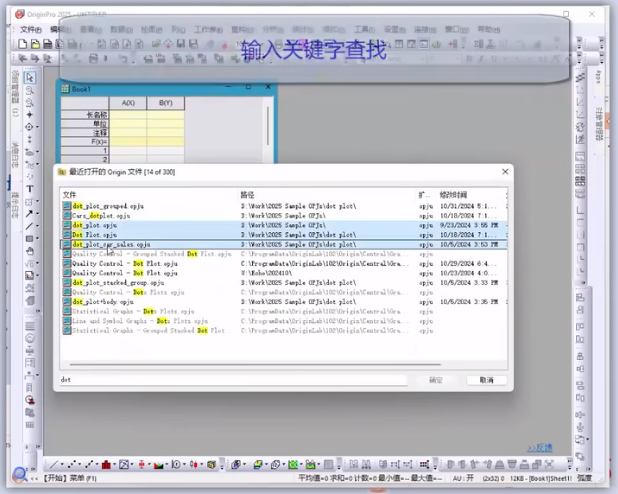This screenshot has height=494, width=618.
Task: Click the Project Explorer back arrow icon
Action: (x=23, y=59)
